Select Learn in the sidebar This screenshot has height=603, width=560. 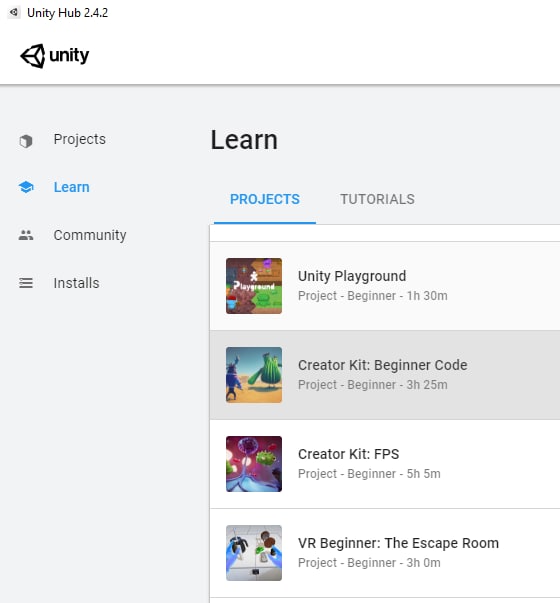72,187
